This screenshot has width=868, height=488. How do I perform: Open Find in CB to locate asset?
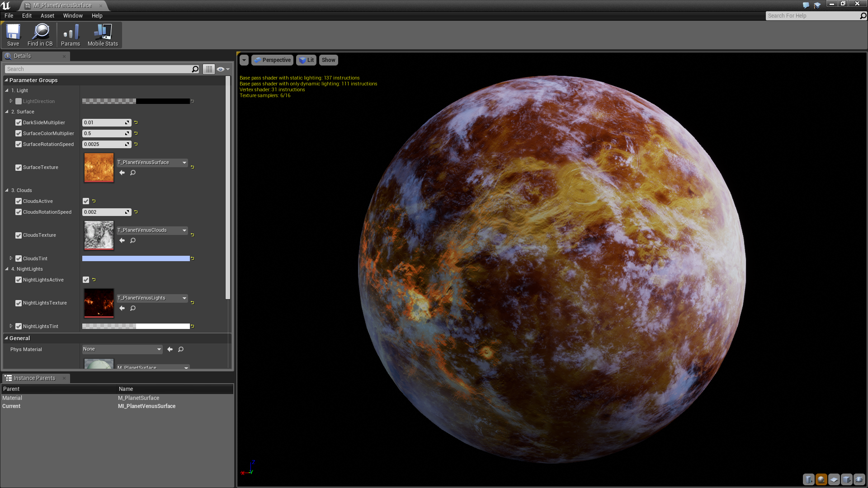click(x=40, y=35)
